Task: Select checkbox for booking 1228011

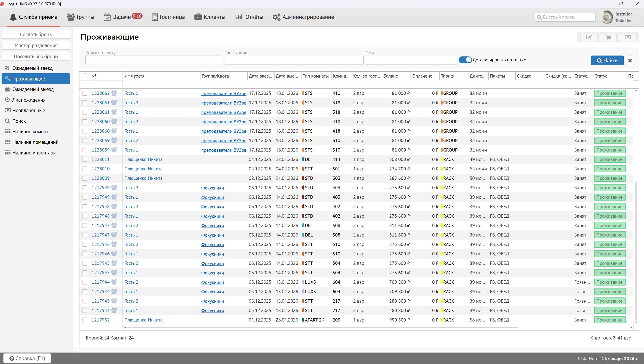Action: click(x=85, y=159)
